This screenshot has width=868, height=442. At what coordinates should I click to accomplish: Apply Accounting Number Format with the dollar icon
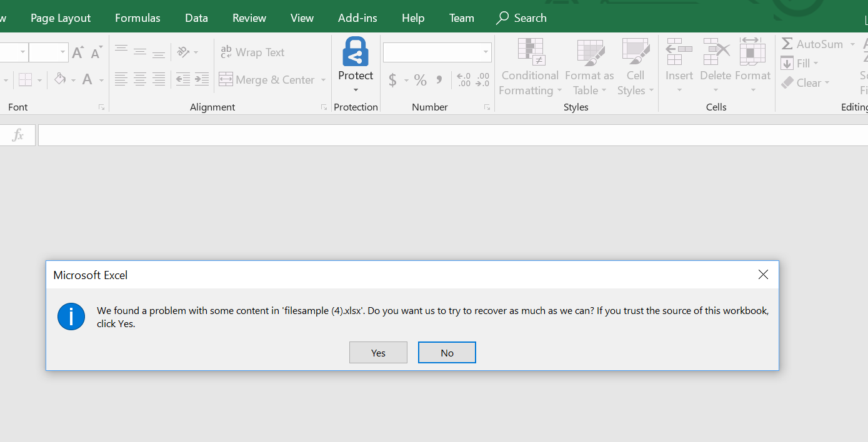click(394, 81)
